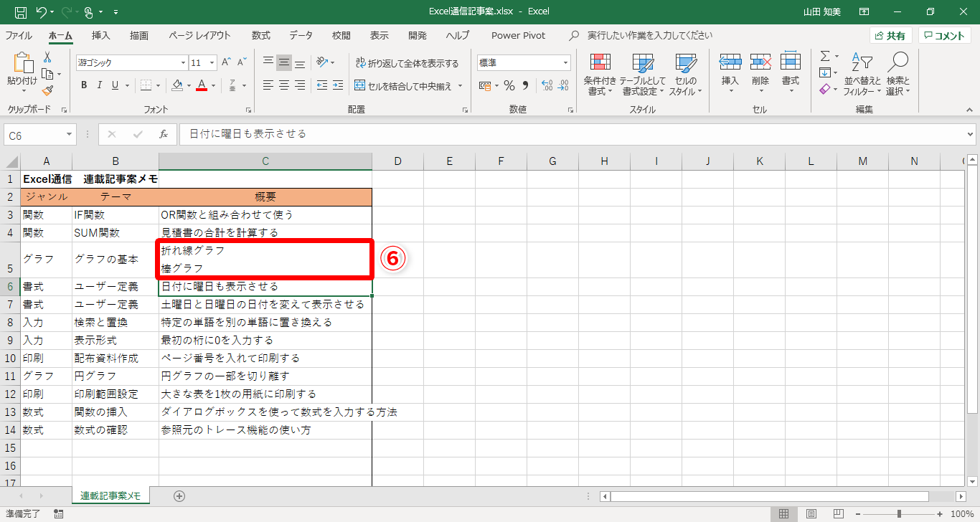Select the 連載記事案メモ sheet tab
The width and height of the screenshot is (980, 522).
110,495
